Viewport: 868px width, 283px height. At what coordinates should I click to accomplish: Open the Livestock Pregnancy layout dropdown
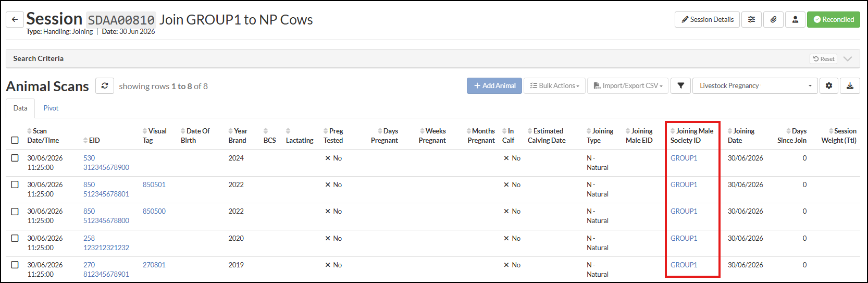[x=755, y=85]
